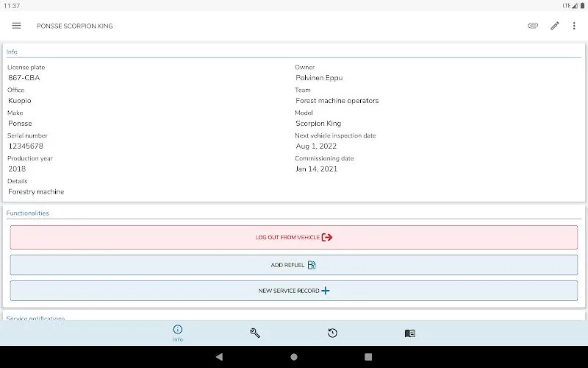Select production year 2018
Viewport: 588px width, 368px height.
(x=17, y=169)
